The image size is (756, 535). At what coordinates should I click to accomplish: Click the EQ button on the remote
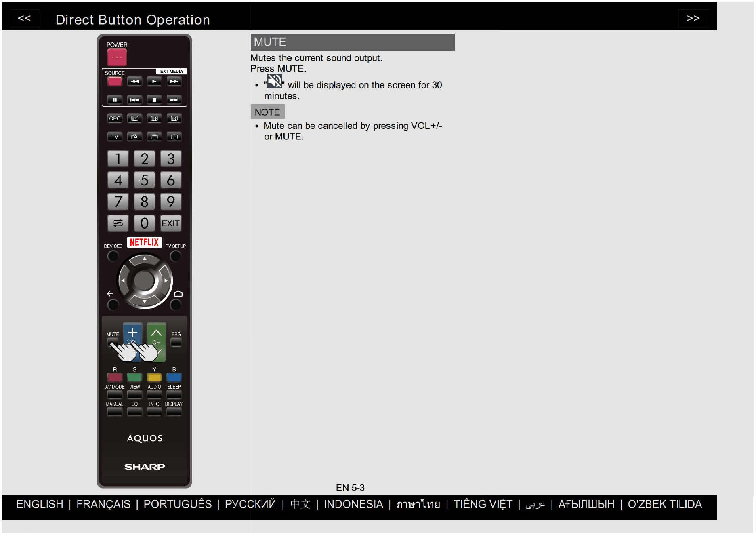(134, 412)
